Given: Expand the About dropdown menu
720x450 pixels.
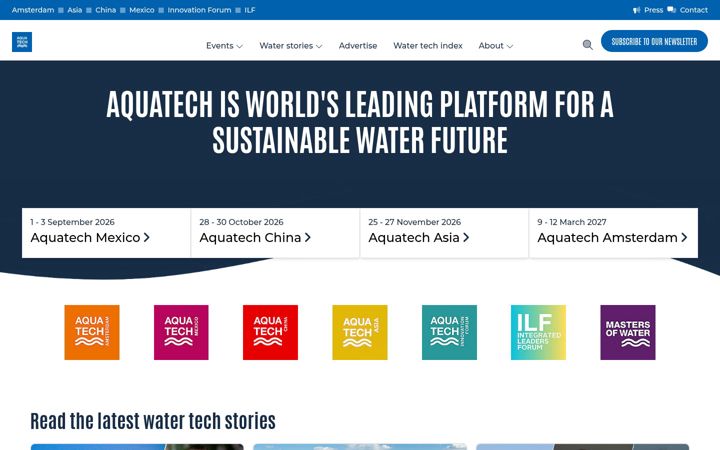Looking at the screenshot, I should pyautogui.click(x=495, y=45).
